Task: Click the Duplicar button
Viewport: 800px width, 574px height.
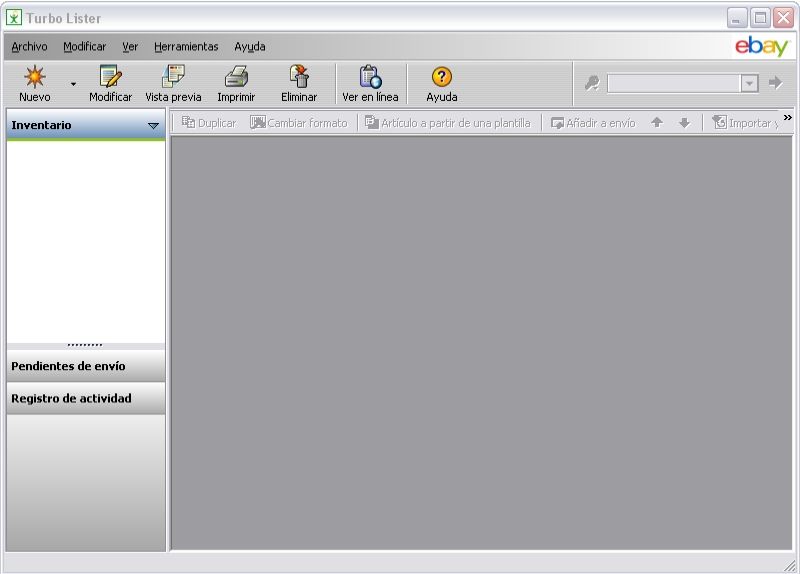Action: pyautogui.click(x=209, y=123)
